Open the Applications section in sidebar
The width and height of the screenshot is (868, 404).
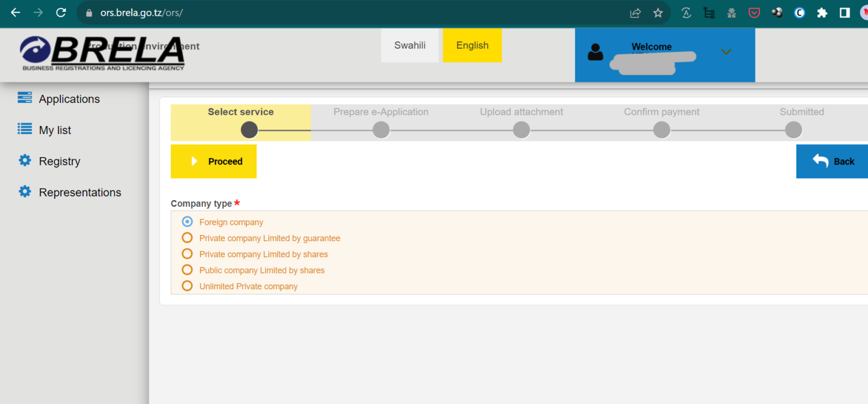click(69, 98)
